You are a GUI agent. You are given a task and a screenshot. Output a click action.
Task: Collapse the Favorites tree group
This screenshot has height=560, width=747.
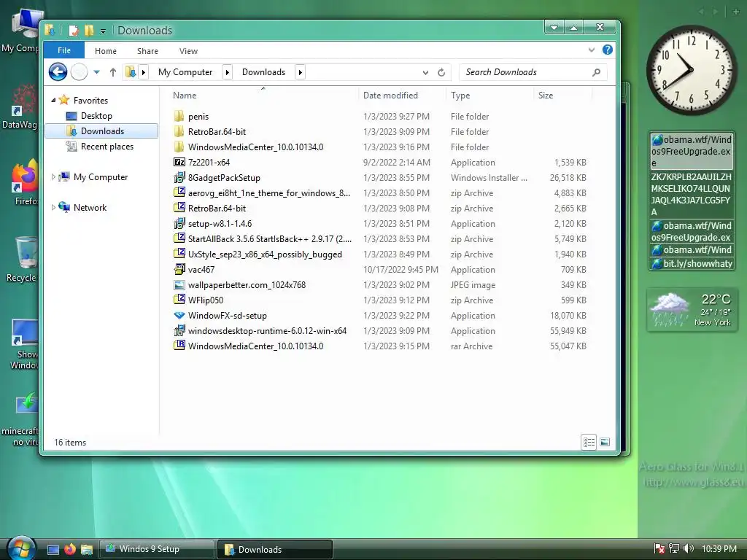(53, 100)
